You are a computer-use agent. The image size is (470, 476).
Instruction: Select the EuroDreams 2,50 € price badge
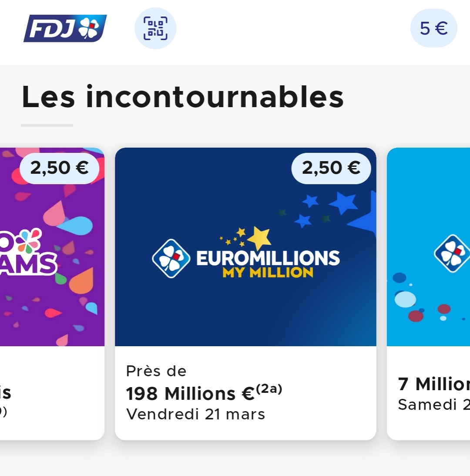(59, 168)
